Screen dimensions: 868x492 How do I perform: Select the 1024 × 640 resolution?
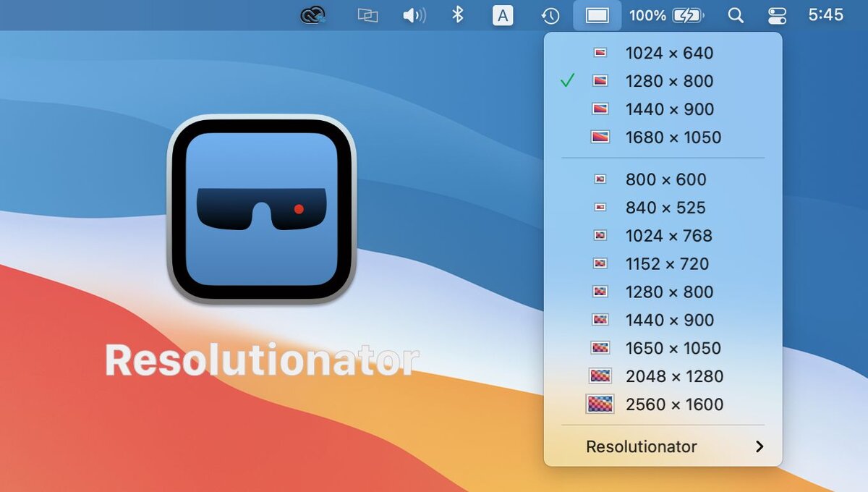tap(663, 53)
